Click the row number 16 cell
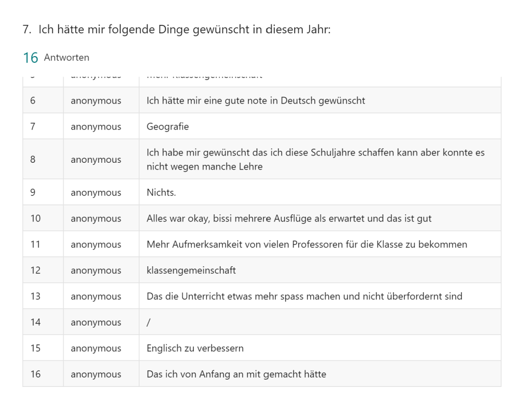Image resolution: width=532 pixels, height=402 pixels. click(x=35, y=374)
